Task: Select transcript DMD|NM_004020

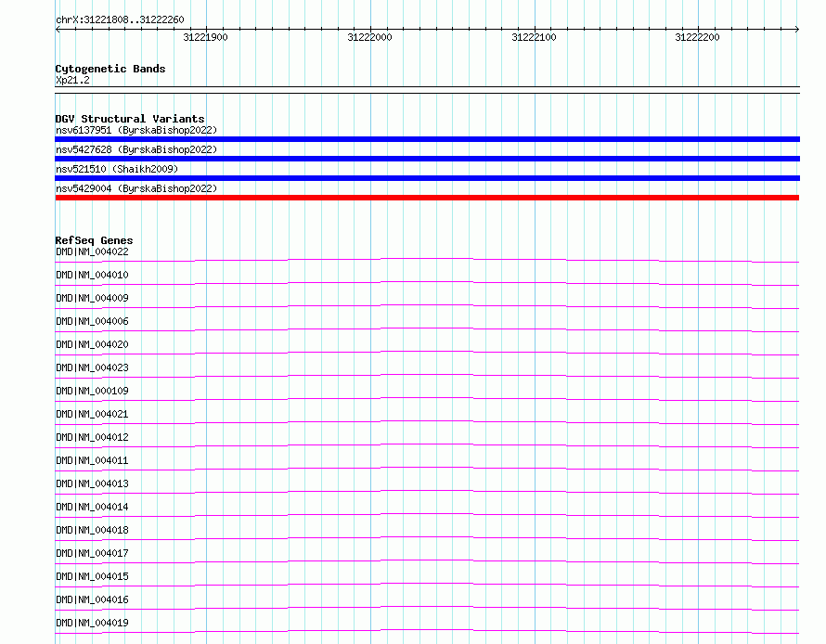Action: (x=92, y=344)
